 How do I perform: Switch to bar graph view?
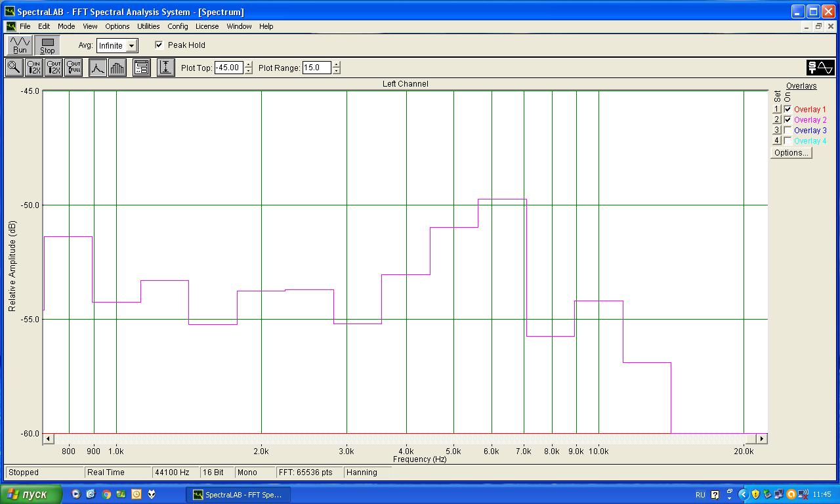coord(117,68)
